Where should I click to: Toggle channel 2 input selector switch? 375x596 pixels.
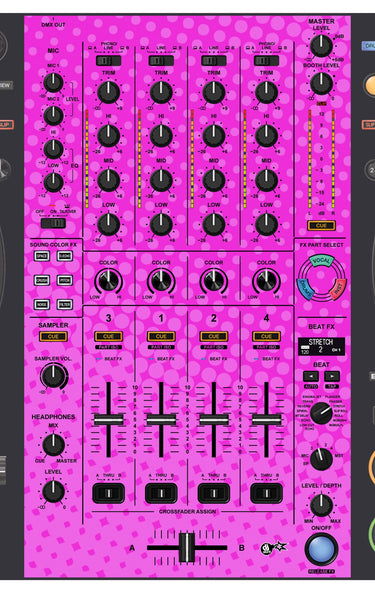(x=214, y=61)
